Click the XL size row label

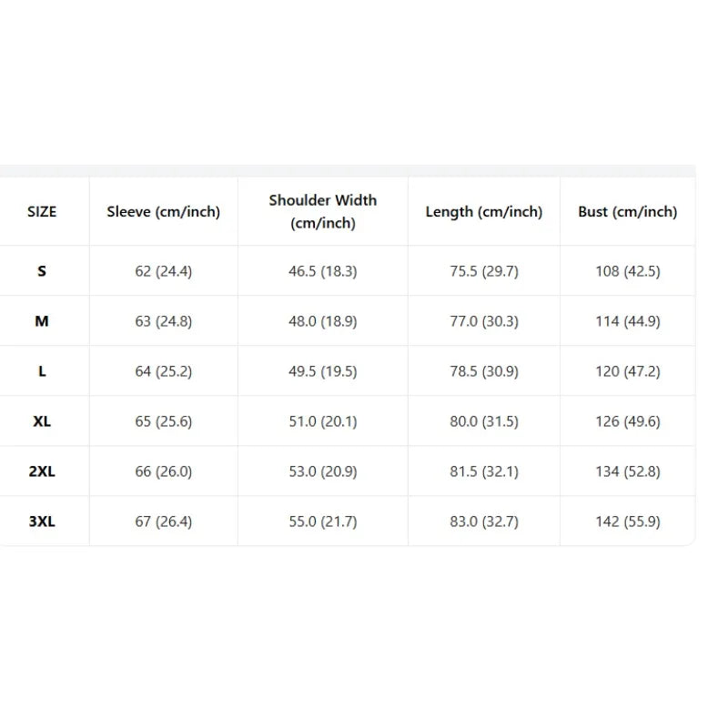pos(42,421)
